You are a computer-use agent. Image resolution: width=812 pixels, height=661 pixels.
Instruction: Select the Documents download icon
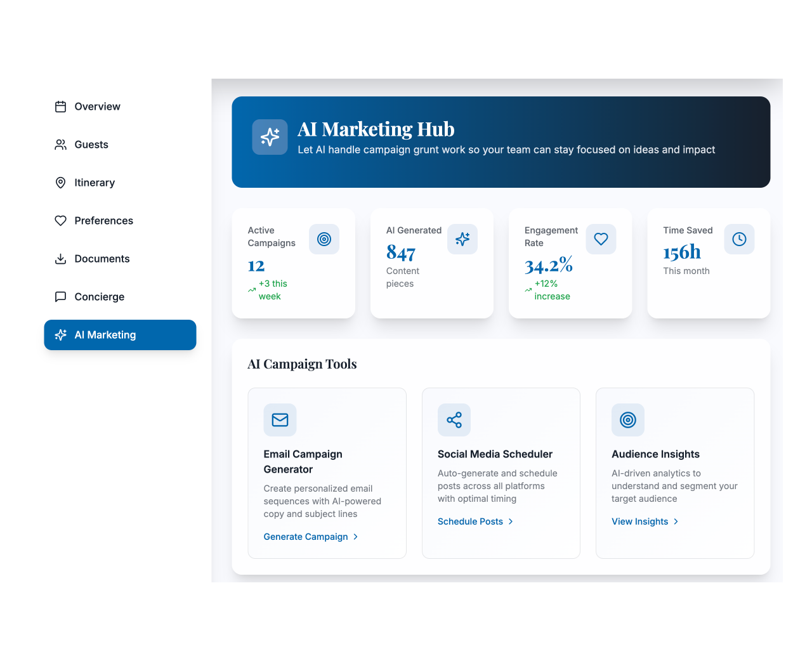[60, 259]
